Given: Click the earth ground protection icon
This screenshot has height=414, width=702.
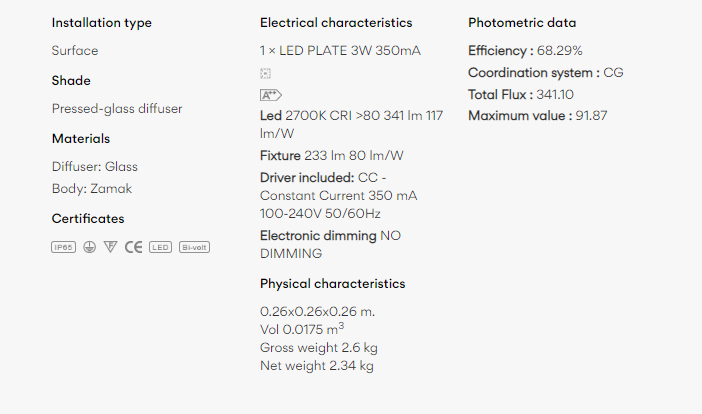Looking at the screenshot, I should 90,247.
